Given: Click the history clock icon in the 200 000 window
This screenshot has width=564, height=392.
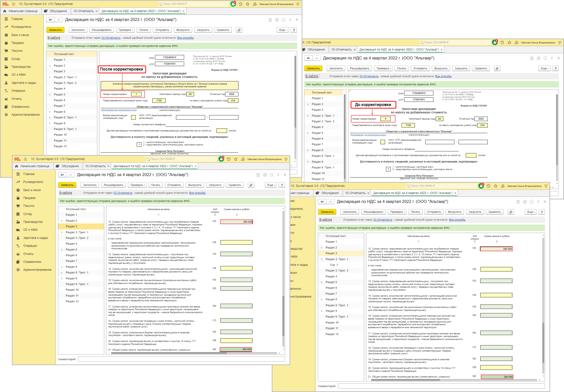Looking at the screenshot, I should click(229, 159).
